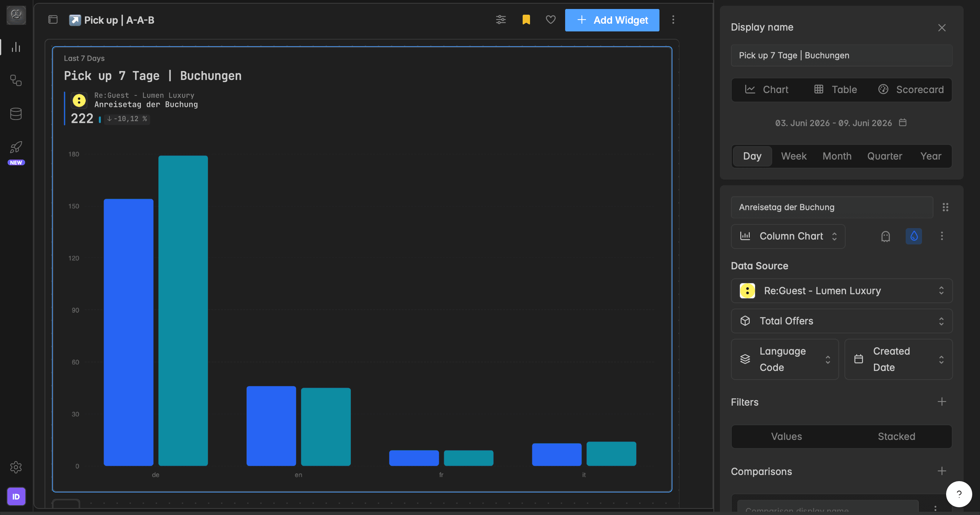Click the dashboard filter sliders icon

[x=501, y=20]
